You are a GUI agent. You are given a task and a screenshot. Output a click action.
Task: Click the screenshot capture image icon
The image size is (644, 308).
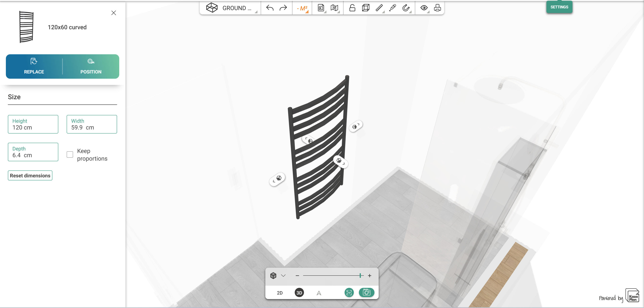(x=349, y=293)
